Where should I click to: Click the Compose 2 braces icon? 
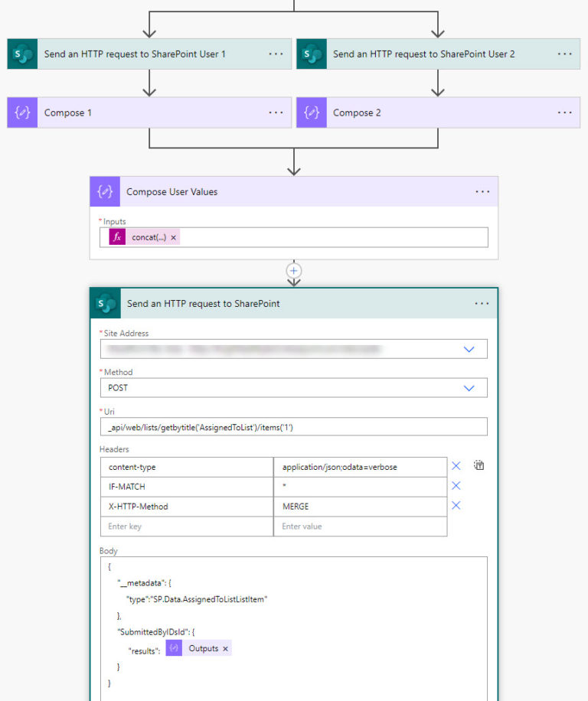click(x=311, y=112)
